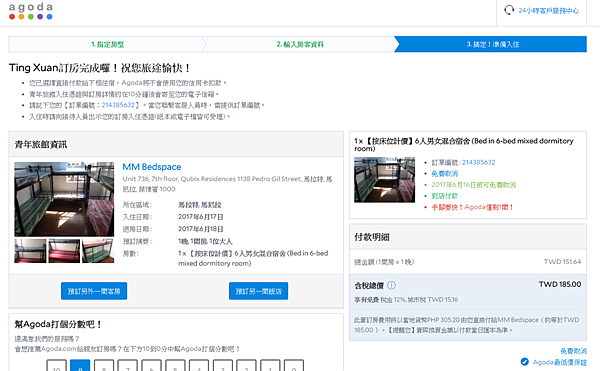
Task: Click the Agoda best price guarantee checkmark
Action: tap(525, 362)
